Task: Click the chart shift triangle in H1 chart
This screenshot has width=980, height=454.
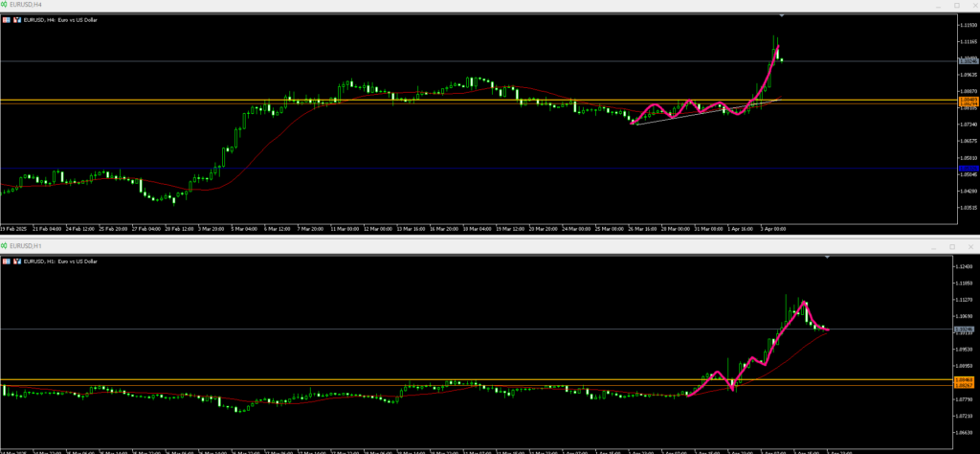Action: pyautogui.click(x=826, y=257)
